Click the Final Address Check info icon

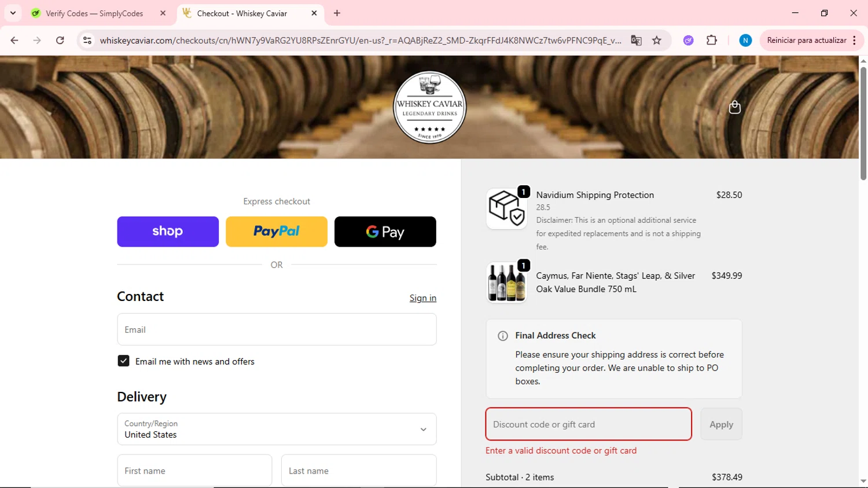click(503, 336)
